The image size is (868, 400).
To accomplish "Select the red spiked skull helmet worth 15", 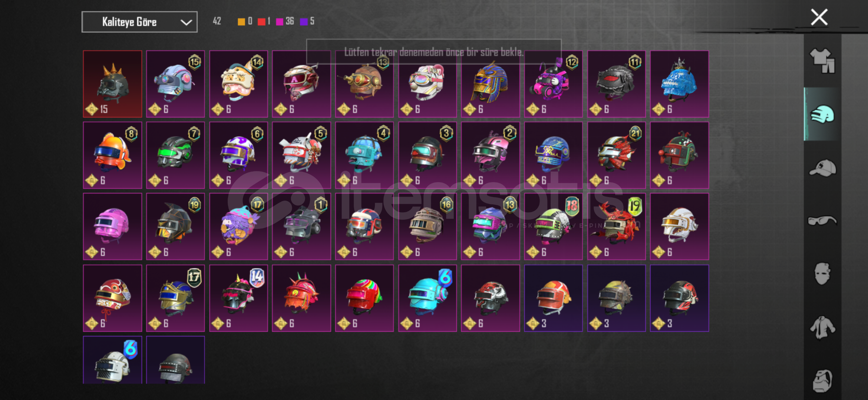I will (112, 84).
